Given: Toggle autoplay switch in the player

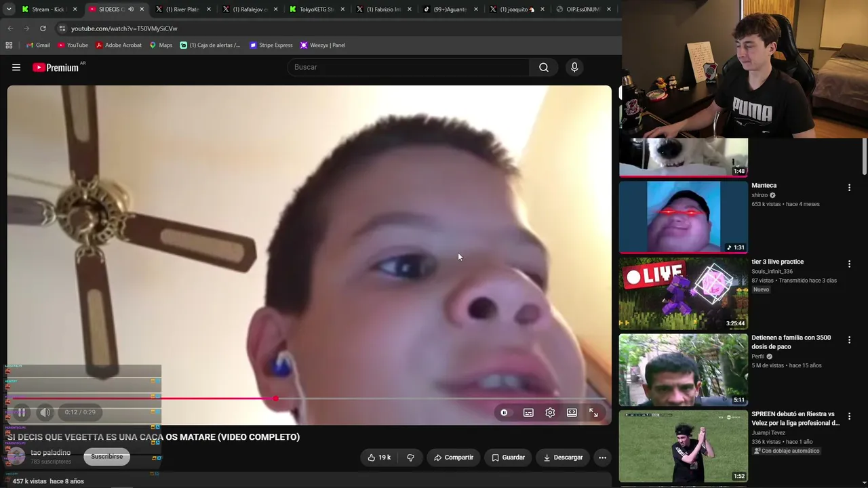Looking at the screenshot, I should pos(504,412).
